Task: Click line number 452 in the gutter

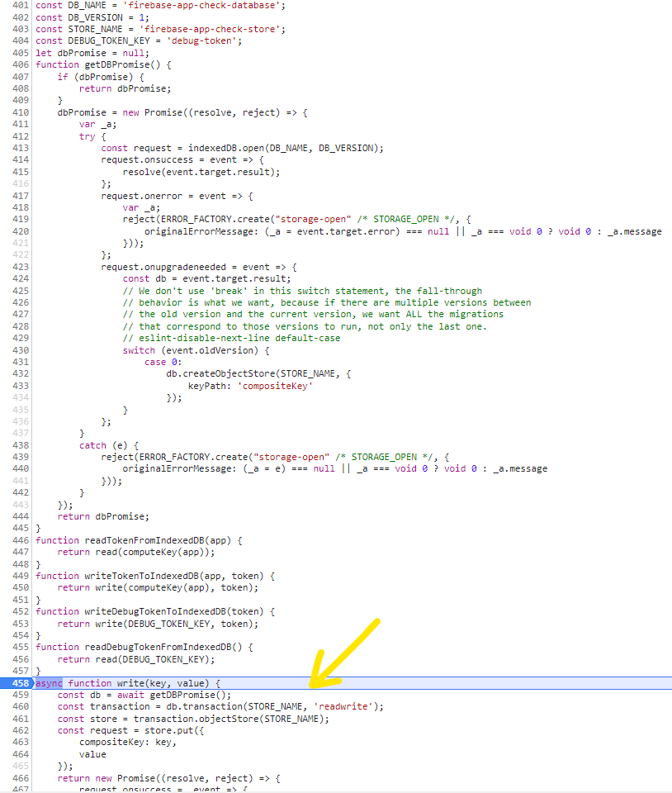Action: click(x=21, y=612)
